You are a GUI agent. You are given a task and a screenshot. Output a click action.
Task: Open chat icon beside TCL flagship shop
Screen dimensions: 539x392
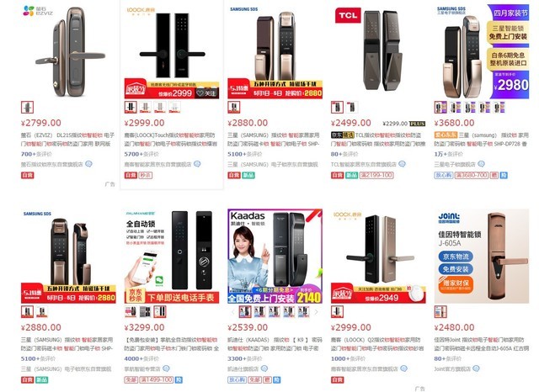tap(402, 164)
